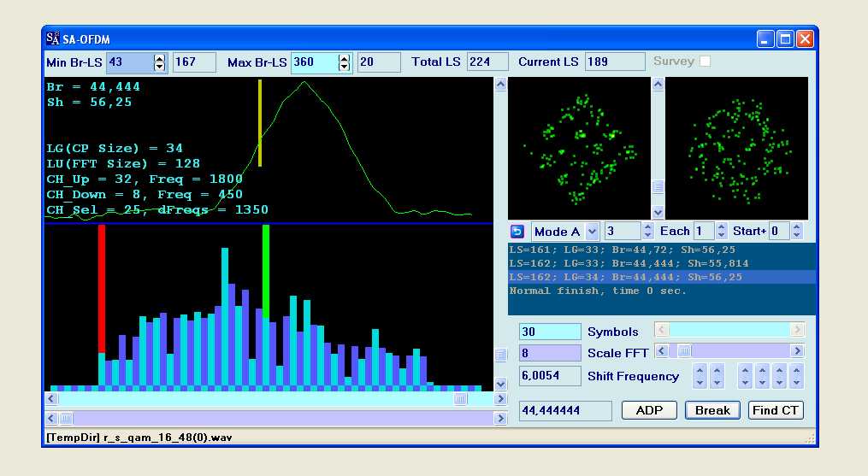The image size is (868, 476).
Task: Click constellation panel scrollbar down arrow
Action: 658,212
